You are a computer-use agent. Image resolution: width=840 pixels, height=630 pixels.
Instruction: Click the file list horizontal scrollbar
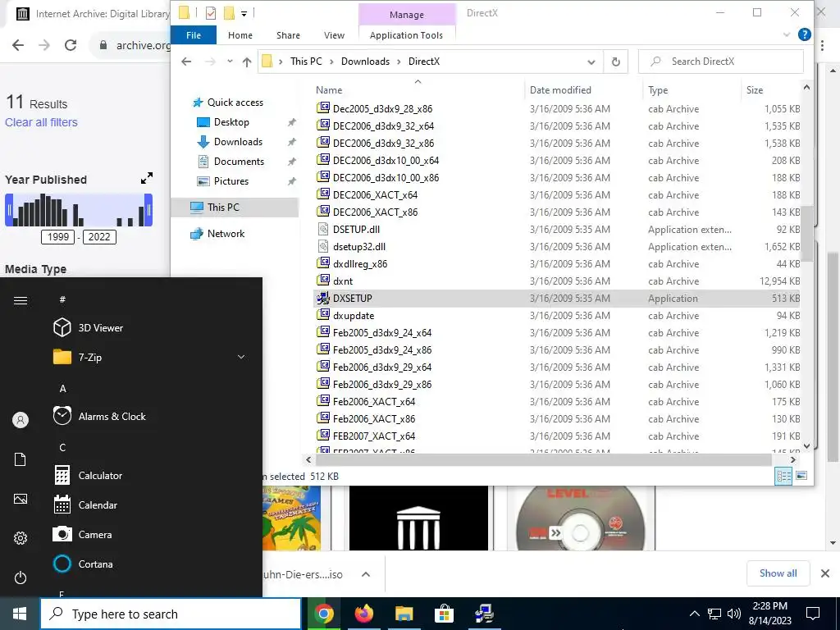(x=543, y=459)
